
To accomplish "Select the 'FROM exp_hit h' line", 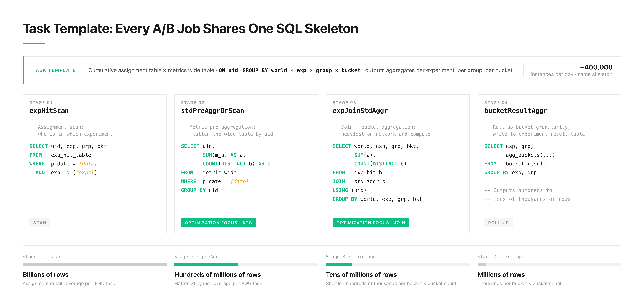I will tap(357, 173).
